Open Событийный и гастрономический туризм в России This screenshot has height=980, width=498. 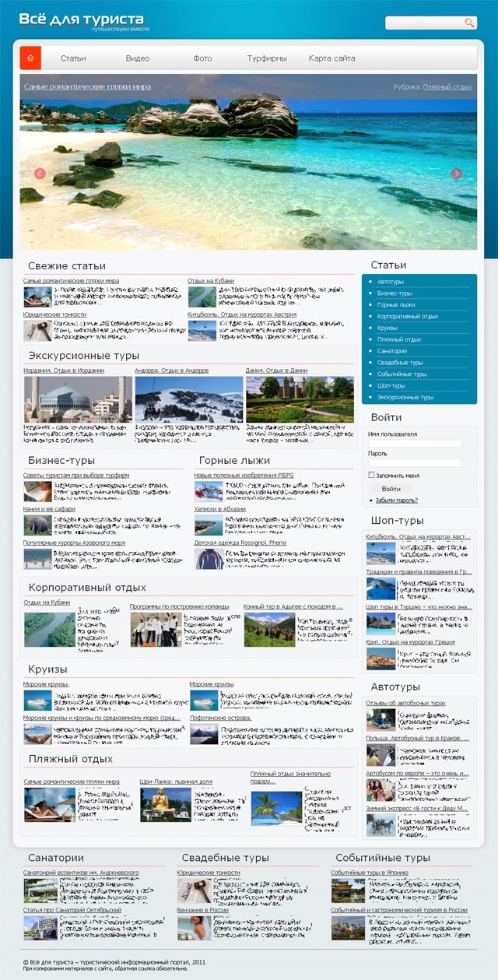point(399,909)
